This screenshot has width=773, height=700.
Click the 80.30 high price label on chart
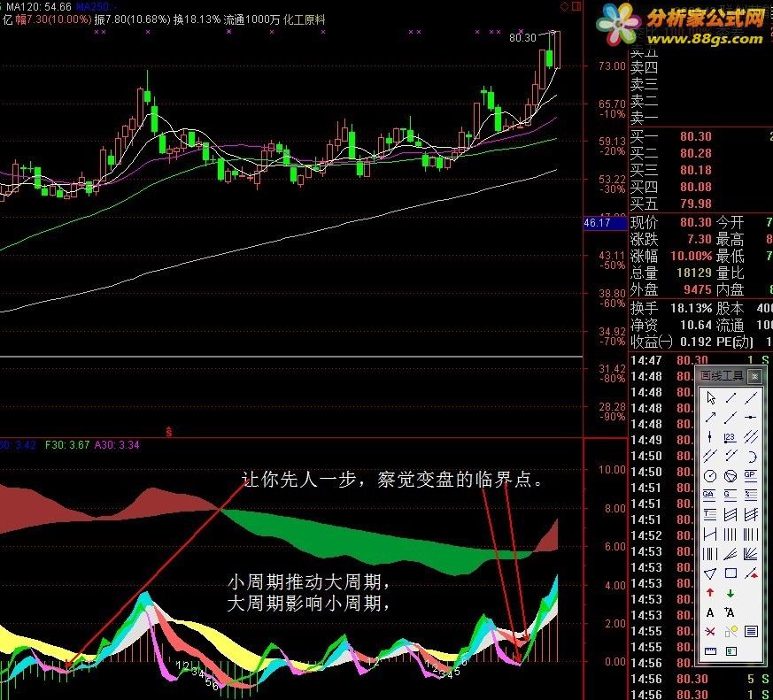click(522, 37)
